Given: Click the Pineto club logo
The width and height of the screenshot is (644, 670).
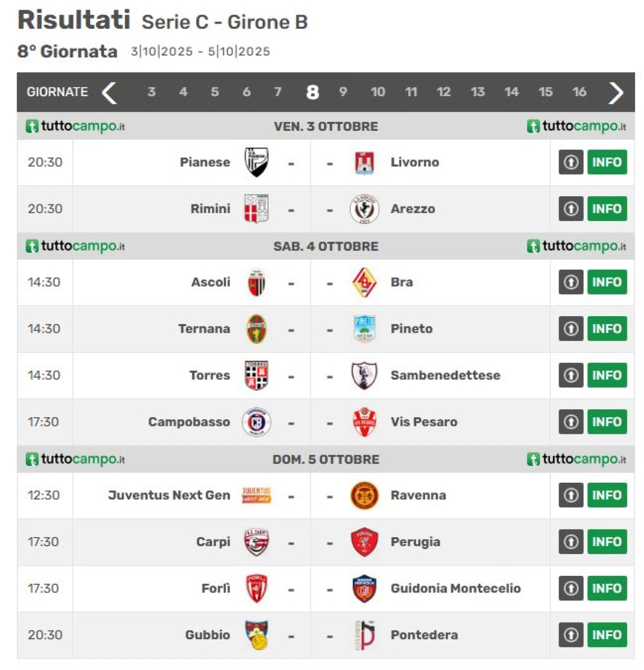Looking at the screenshot, I should [364, 329].
